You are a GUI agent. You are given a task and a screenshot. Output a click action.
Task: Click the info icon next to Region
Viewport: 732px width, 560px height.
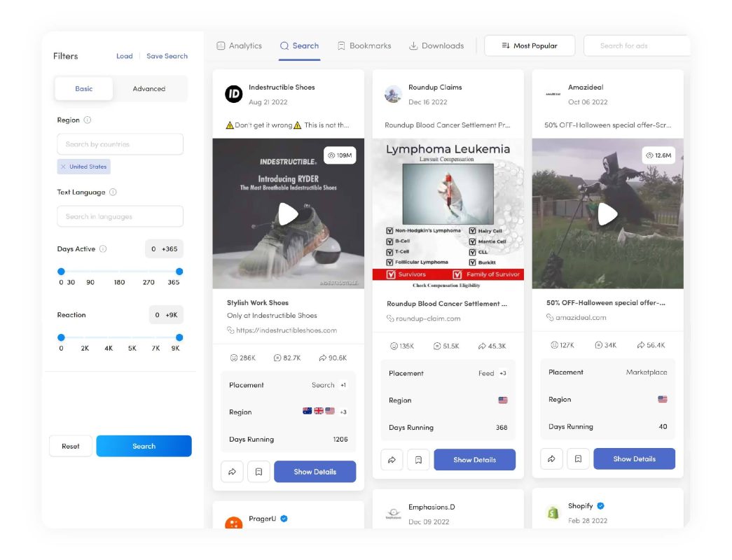(x=88, y=120)
